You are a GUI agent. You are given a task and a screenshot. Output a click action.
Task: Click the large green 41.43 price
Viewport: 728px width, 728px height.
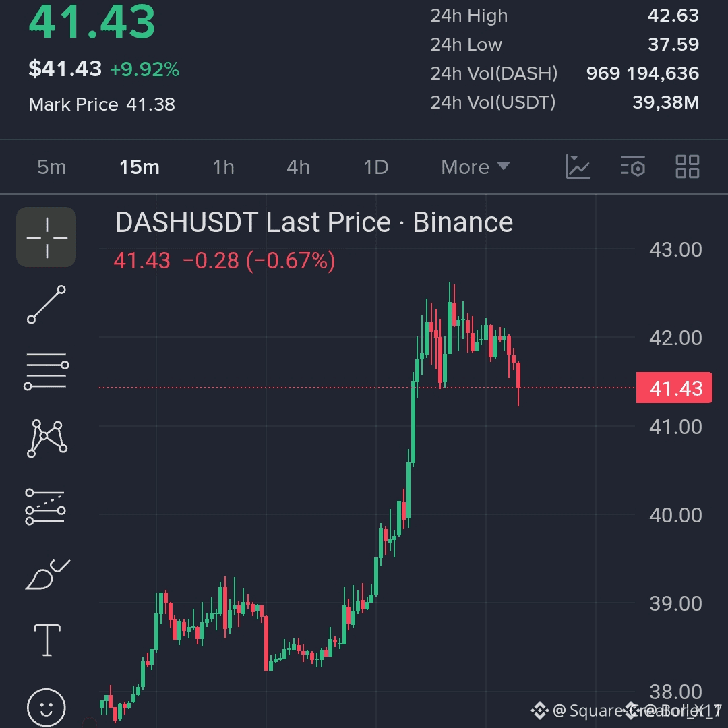point(92,22)
